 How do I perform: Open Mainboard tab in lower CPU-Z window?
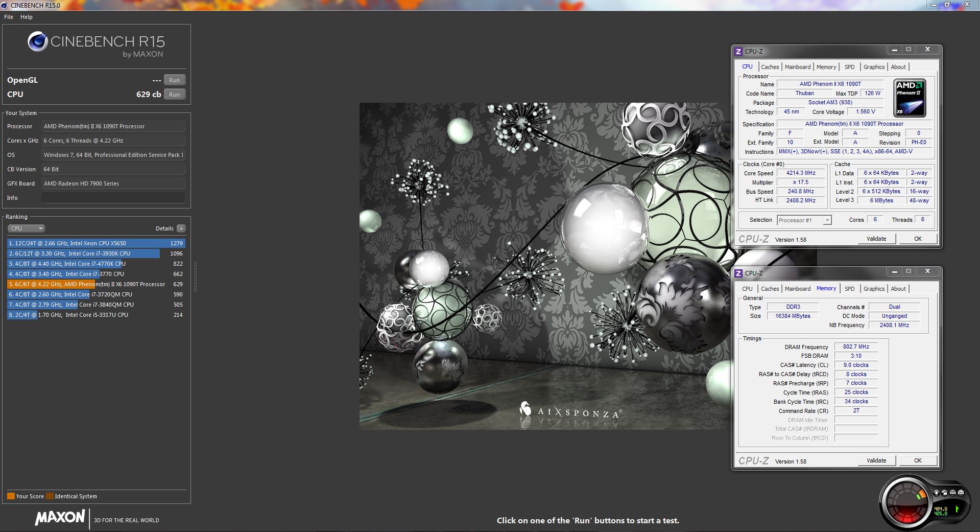797,289
